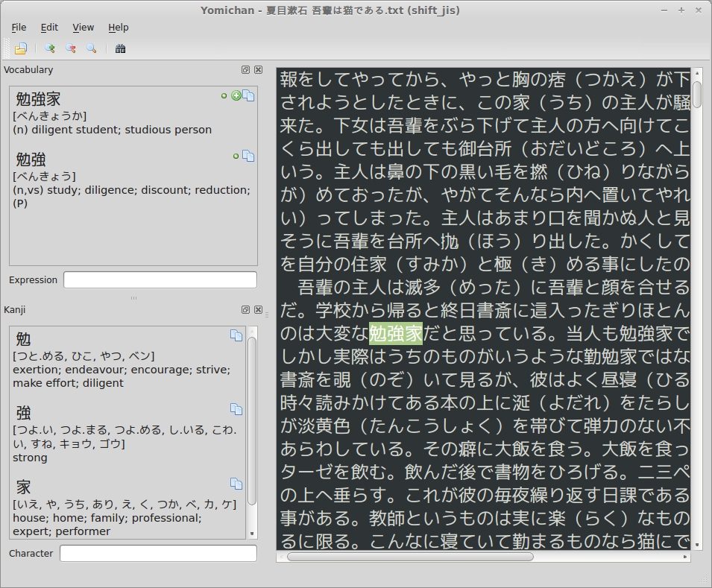The width and height of the screenshot is (712, 588).
Task: Click the Zoom Out magnifier icon
Action: (70, 48)
